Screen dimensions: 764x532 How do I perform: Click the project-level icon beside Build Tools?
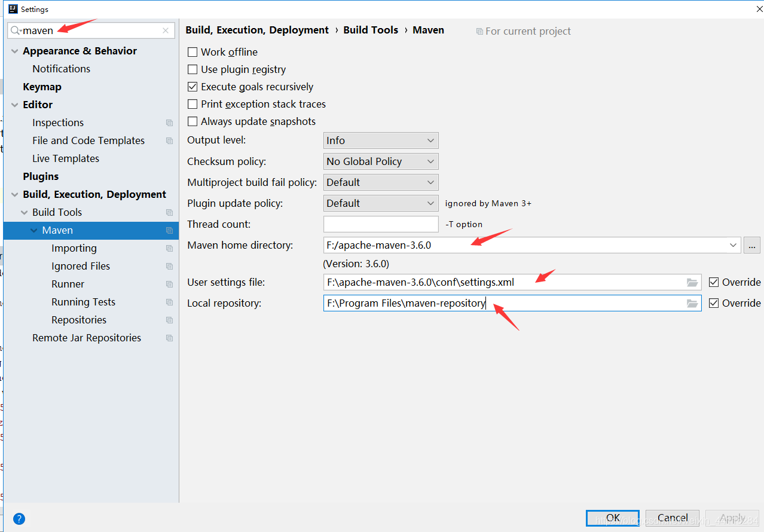169,212
